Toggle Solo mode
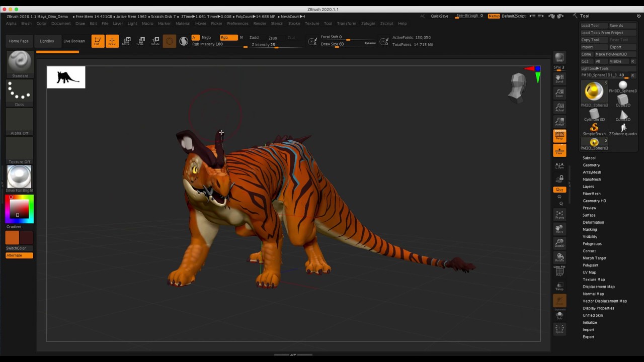The width and height of the screenshot is (644, 362). point(559,315)
